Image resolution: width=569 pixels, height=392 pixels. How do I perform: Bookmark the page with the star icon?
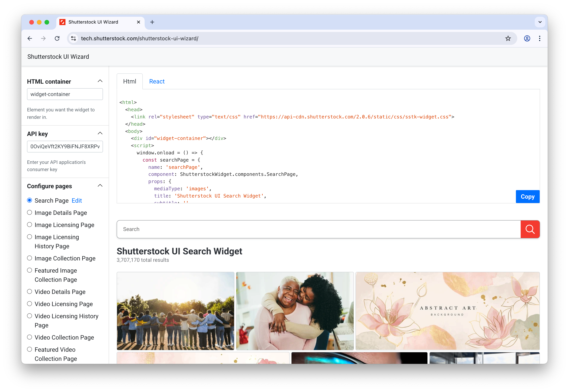(508, 38)
